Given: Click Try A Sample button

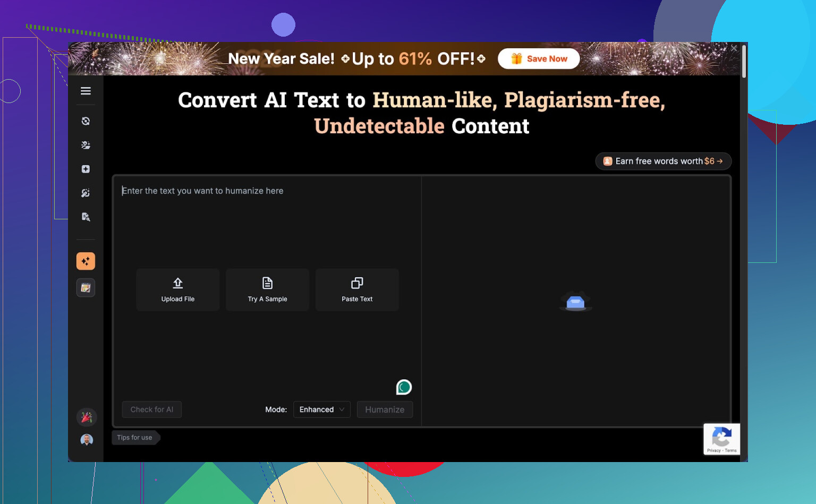Looking at the screenshot, I should pos(267,289).
